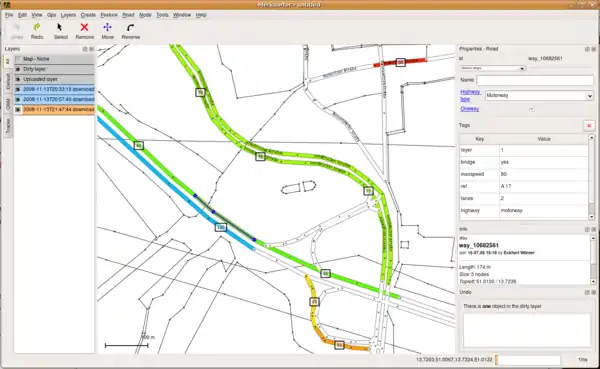Click the red Remove icon

84,27
